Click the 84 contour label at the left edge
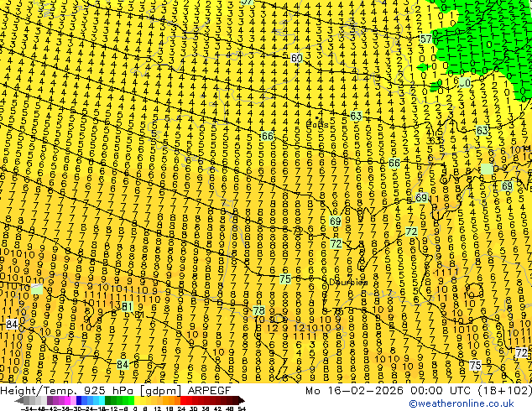The height and width of the screenshot is (411, 532). tap(12, 325)
